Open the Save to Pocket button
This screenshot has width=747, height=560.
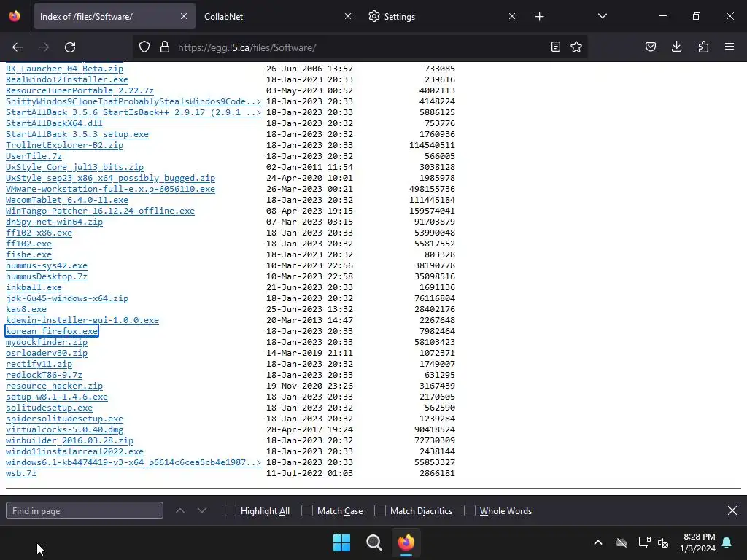650,47
